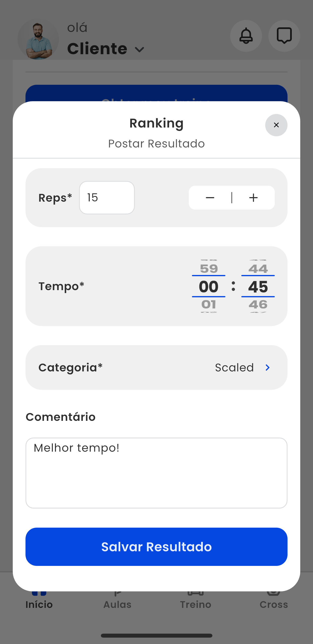Increase reps with the plus button
Image resolution: width=313 pixels, height=644 pixels.
coord(254,198)
